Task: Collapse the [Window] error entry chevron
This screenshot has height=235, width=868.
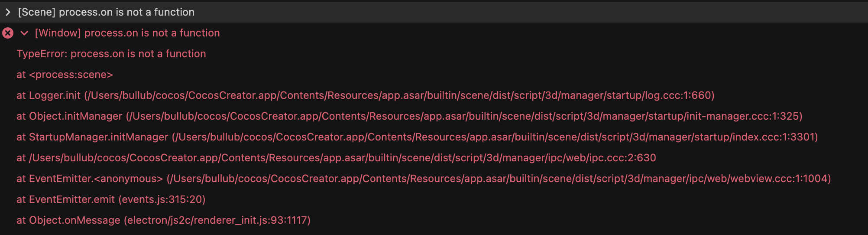Action: tap(24, 33)
